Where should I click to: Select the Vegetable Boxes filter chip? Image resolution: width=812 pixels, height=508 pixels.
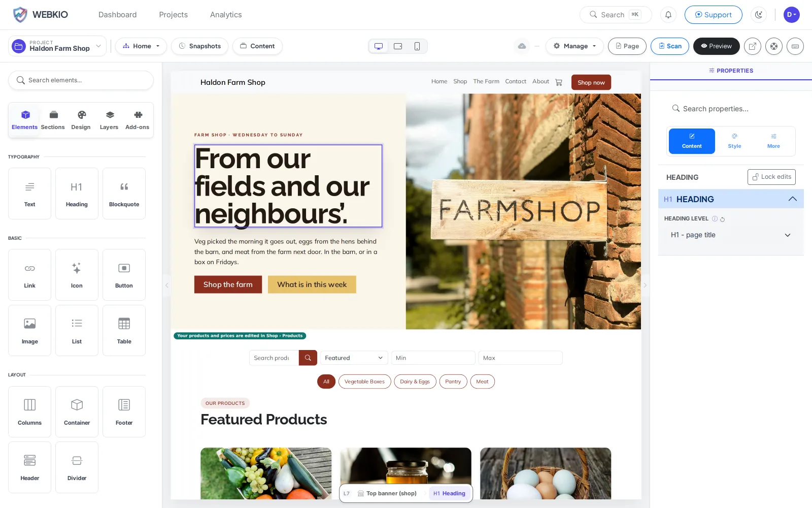click(364, 382)
